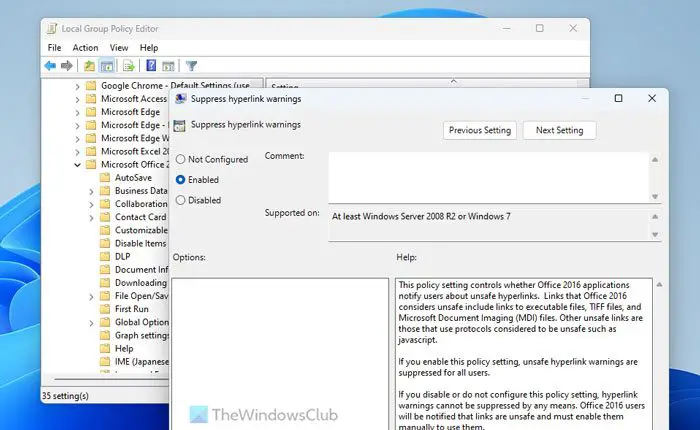Select the Google Chrome folder icon
This screenshot has height=430, width=700.
pyautogui.click(x=91, y=85)
